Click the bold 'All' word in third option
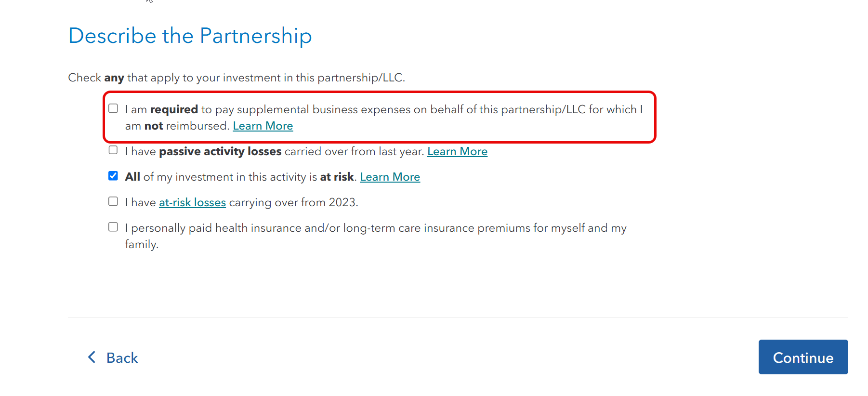Image resolution: width=868 pixels, height=396 pixels. [132, 177]
